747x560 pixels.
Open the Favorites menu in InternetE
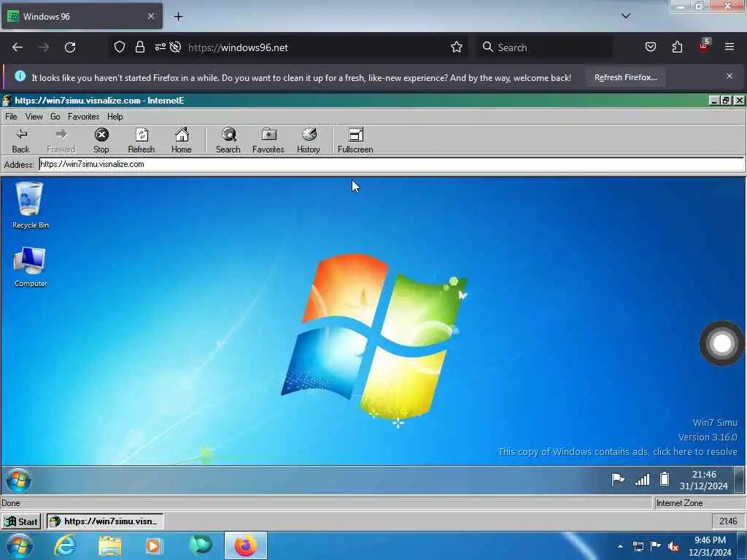click(83, 117)
